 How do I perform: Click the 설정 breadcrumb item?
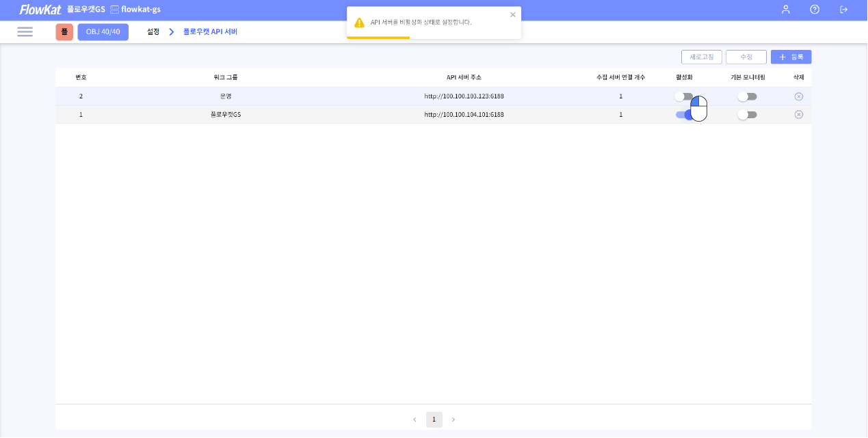click(153, 32)
